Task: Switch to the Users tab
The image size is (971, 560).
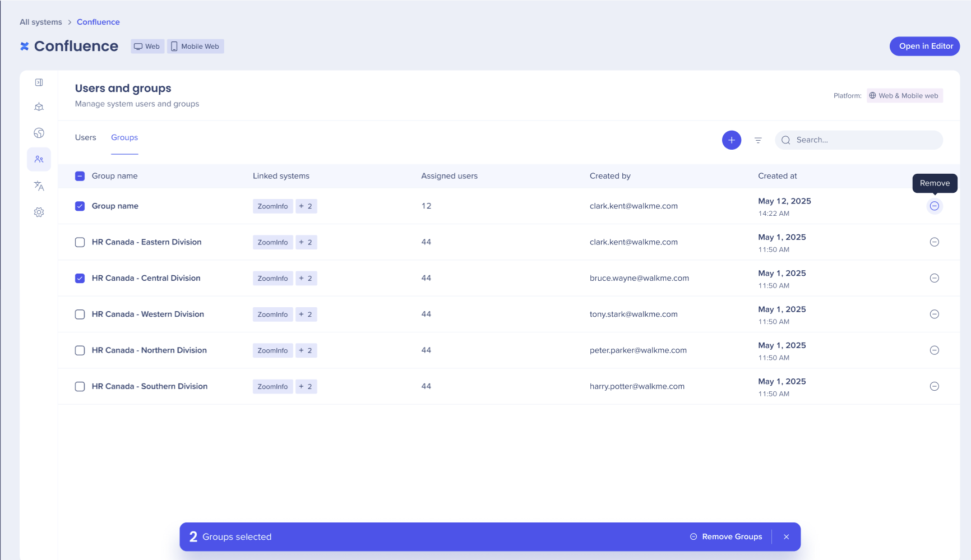Action: 86,138
